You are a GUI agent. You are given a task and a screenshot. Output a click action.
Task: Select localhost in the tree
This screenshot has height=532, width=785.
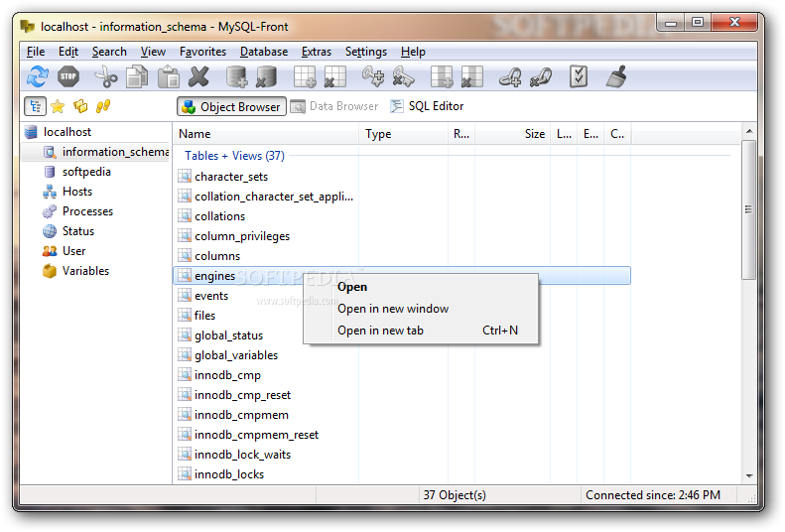(x=67, y=132)
